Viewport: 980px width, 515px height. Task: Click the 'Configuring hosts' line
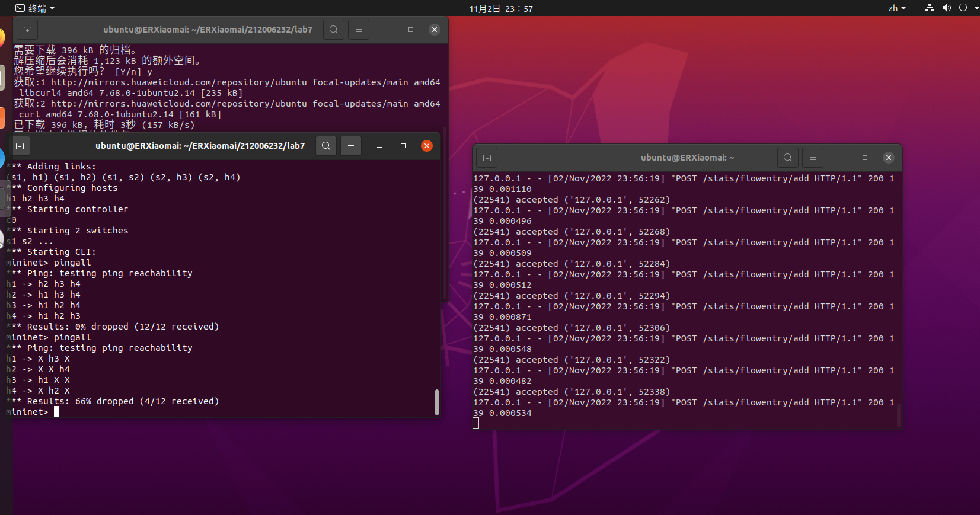(62, 188)
